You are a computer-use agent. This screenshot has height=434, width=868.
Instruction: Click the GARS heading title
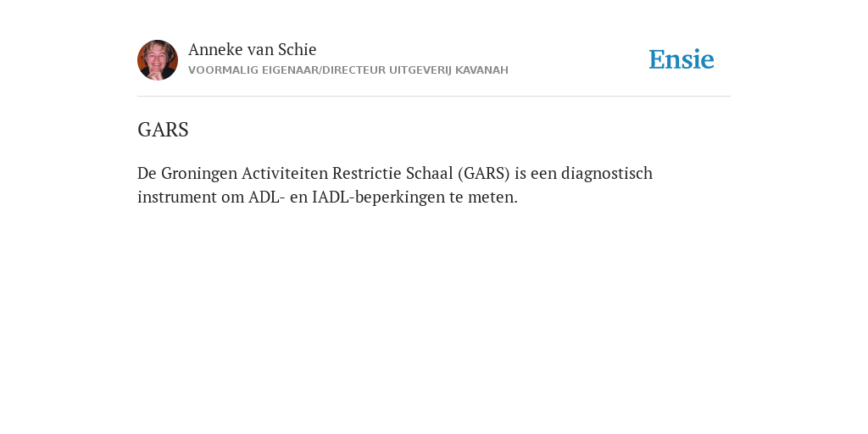[163, 130]
